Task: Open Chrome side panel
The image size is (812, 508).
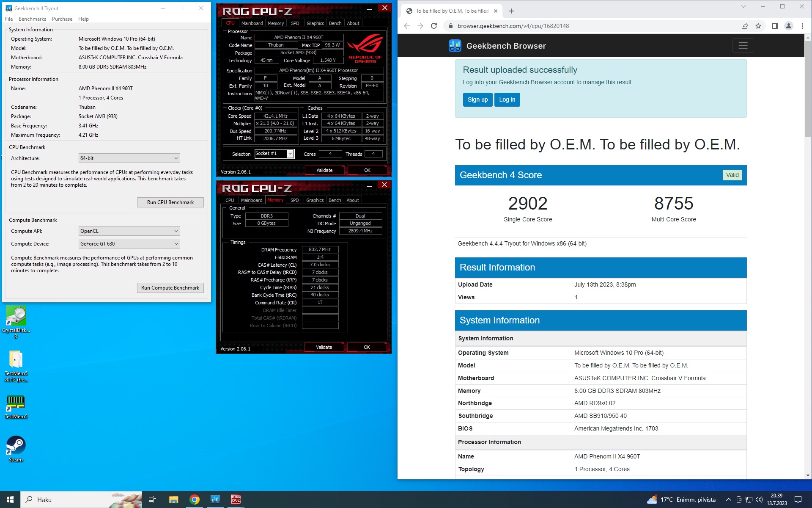Action: (x=775, y=26)
